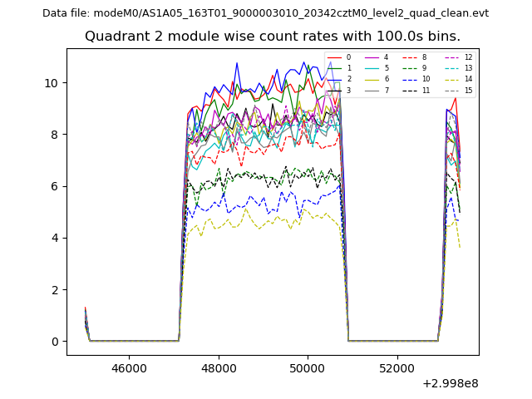Click x-axis tick label 52000
The height and width of the screenshot is (399, 532).
tap(397, 367)
